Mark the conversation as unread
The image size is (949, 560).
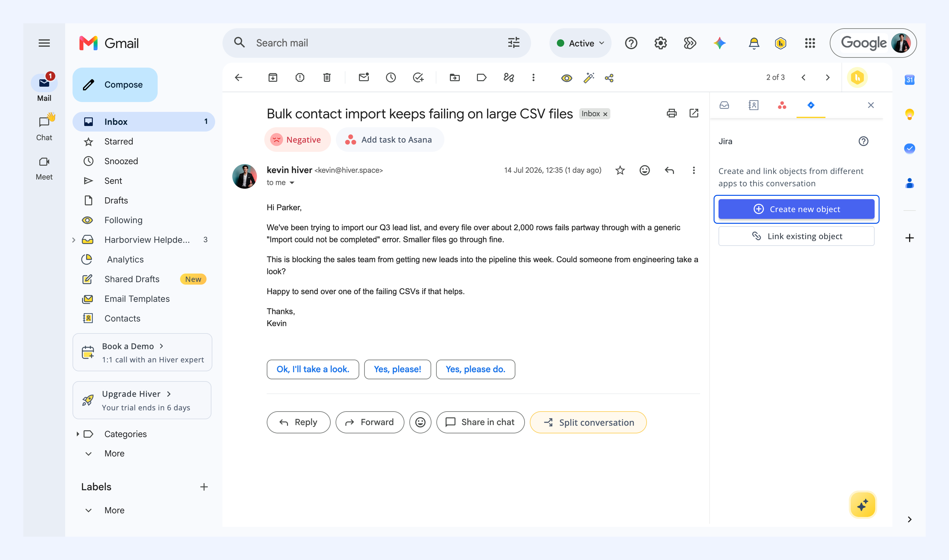[364, 77]
